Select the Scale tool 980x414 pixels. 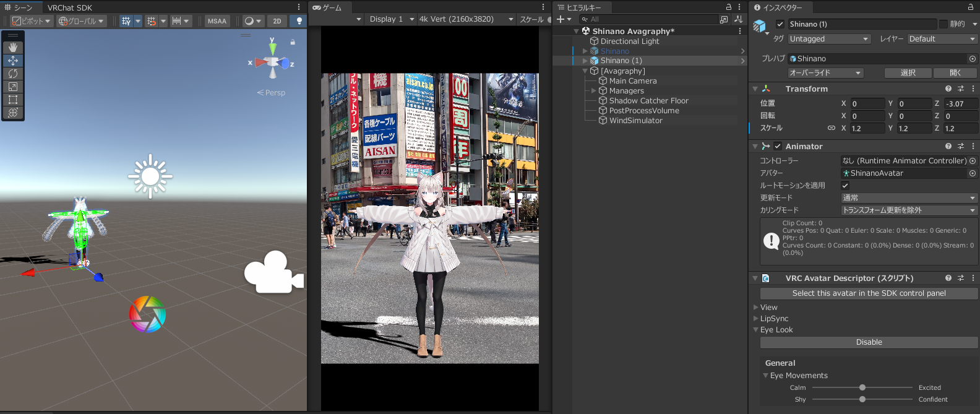pyautogui.click(x=13, y=87)
